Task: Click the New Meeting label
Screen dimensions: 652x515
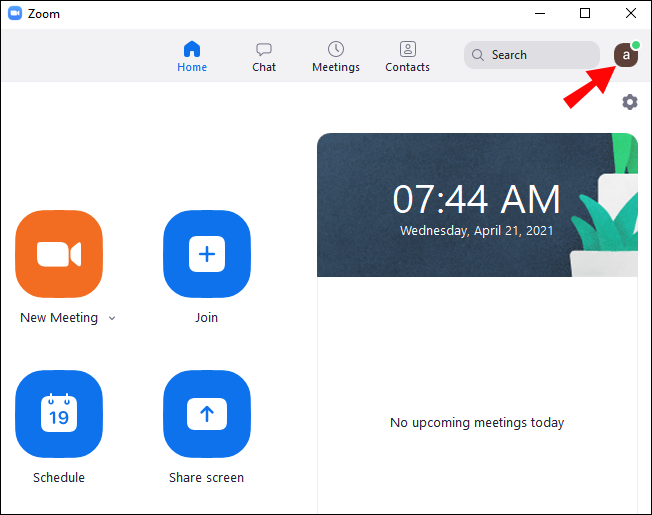Action: tap(59, 318)
